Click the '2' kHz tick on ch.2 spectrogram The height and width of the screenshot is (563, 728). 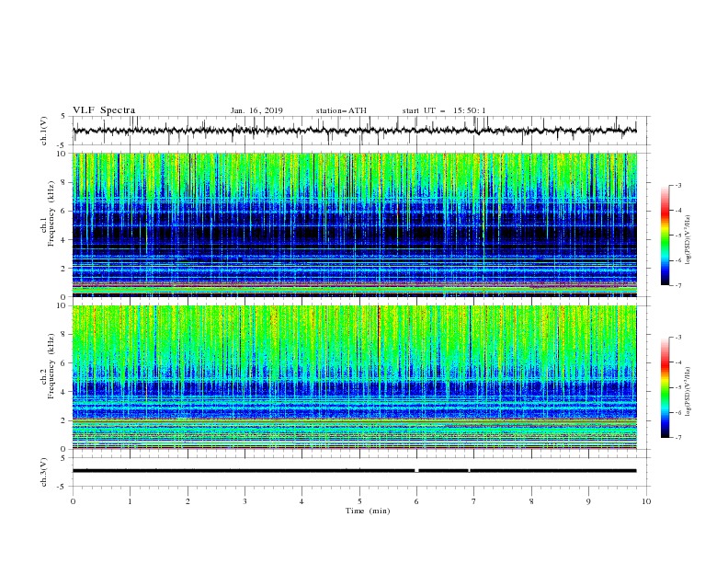click(64, 420)
